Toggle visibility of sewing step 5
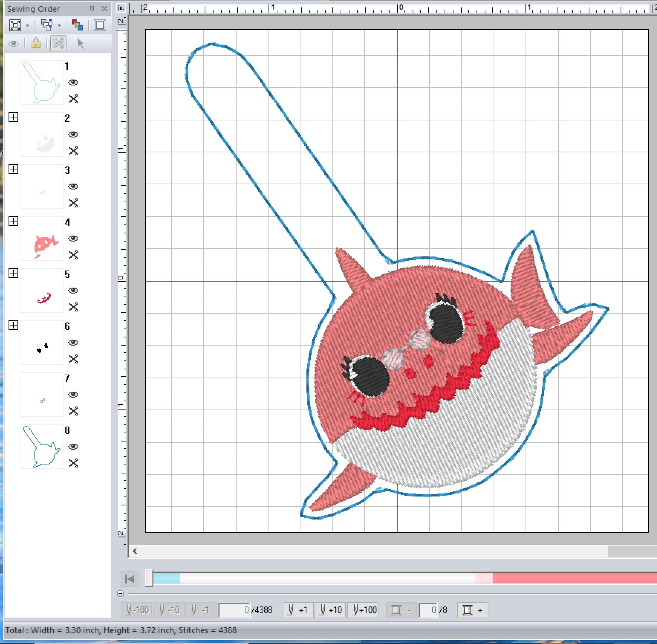The height and width of the screenshot is (644, 657). pos(73,291)
